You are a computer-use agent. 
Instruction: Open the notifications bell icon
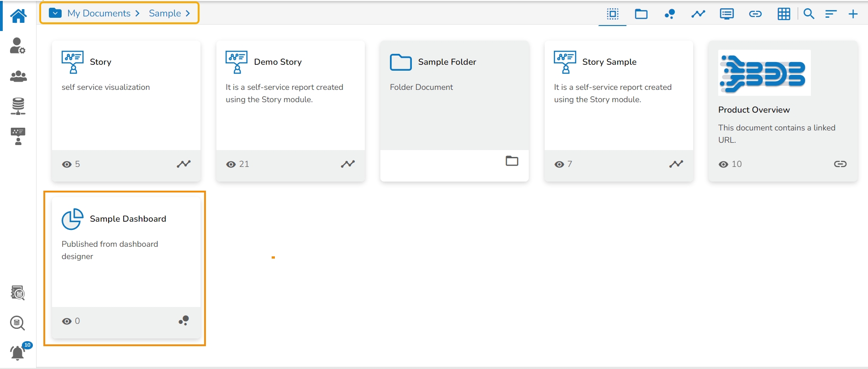[18, 353]
